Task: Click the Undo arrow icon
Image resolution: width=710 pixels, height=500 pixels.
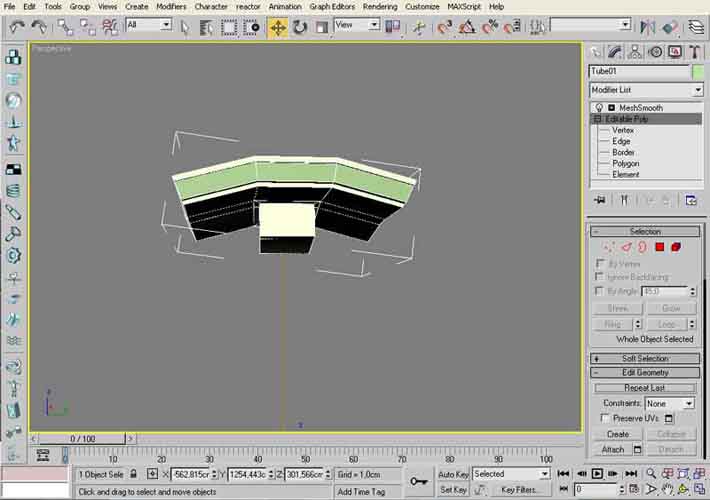Action: (16, 27)
